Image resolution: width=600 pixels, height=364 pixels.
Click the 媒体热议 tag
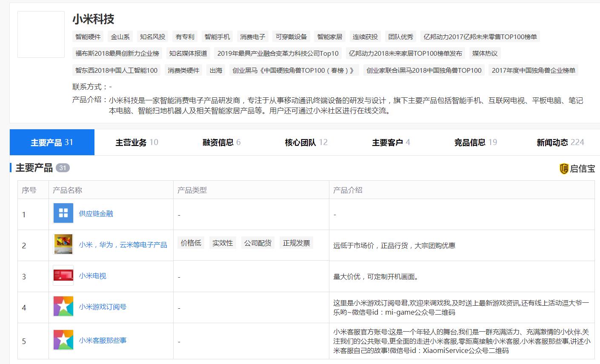485,53
